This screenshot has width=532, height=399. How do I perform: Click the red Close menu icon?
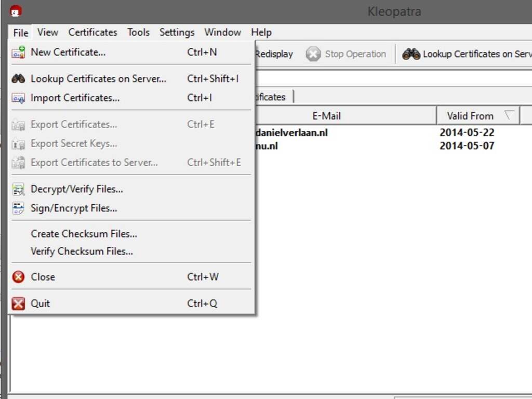[x=18, y=277]
